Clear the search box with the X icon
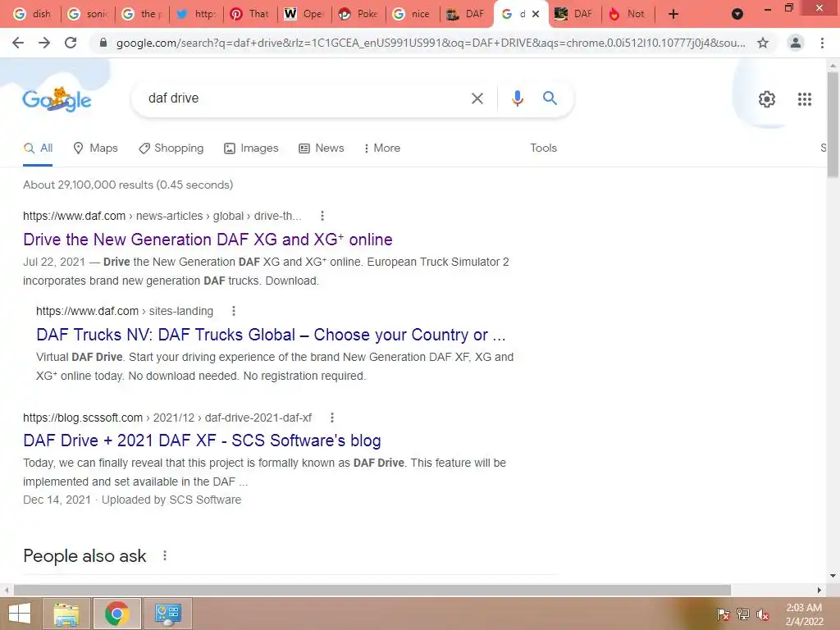 coord(477,98)
